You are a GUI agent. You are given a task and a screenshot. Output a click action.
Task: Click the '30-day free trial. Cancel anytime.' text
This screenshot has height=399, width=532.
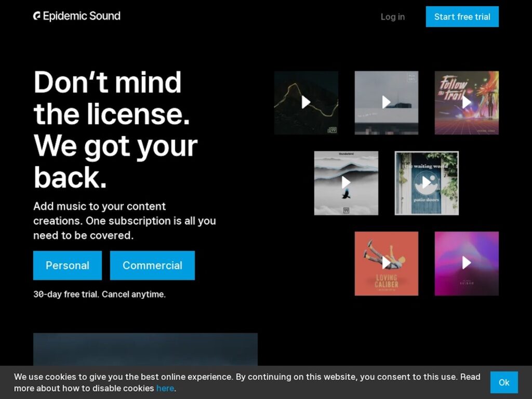[99, 294]
